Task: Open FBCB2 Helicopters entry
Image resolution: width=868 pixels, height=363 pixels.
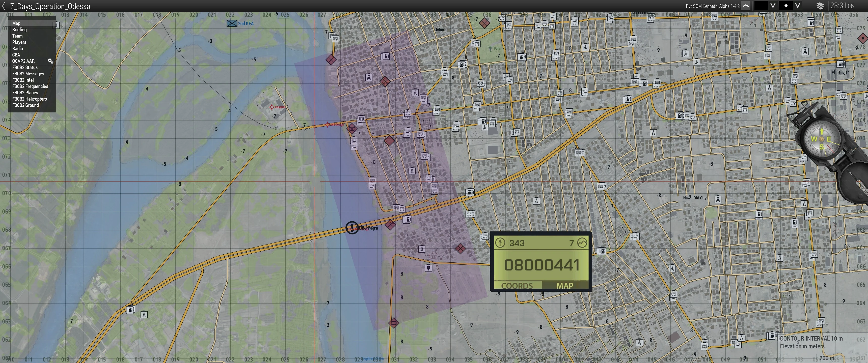Action: (x=29, y=99)
